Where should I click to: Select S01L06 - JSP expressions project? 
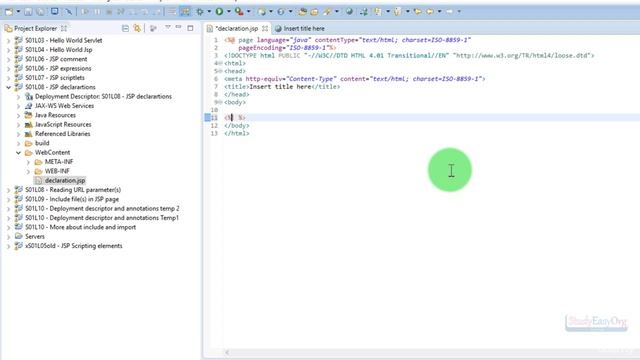(x=58, y=69)
